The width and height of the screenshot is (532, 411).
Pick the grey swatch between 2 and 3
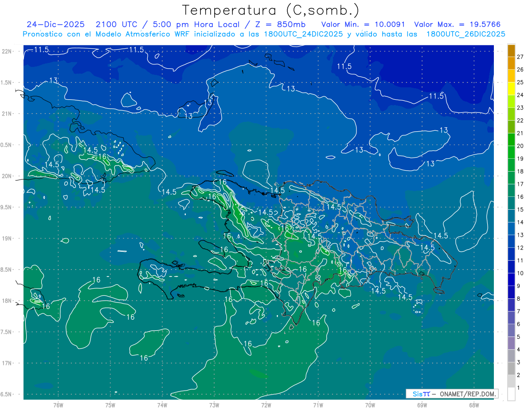tap(511, 368)
